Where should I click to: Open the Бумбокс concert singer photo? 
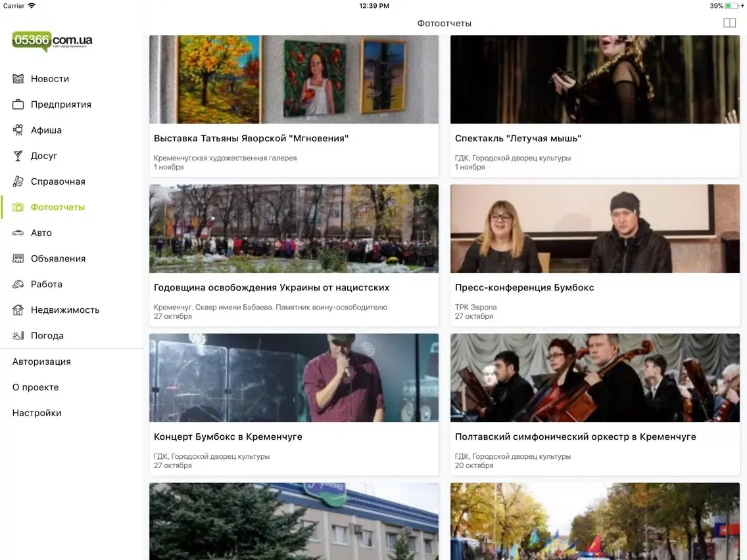[294, 378]
